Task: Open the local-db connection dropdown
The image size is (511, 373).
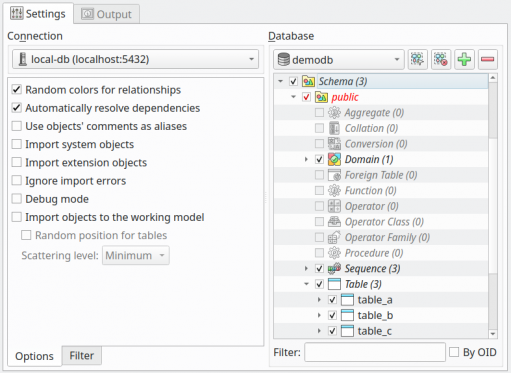Action: tap(135, 59)
